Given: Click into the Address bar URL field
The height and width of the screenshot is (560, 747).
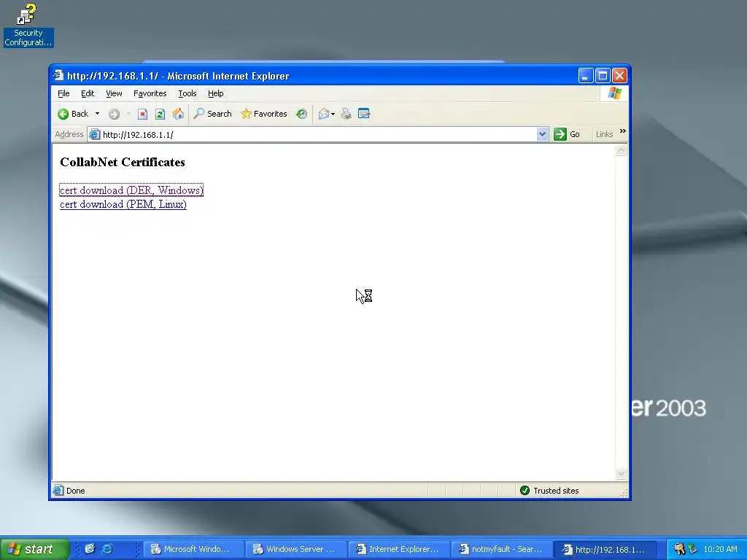Looking at the screenshot, I should [318, 135].
